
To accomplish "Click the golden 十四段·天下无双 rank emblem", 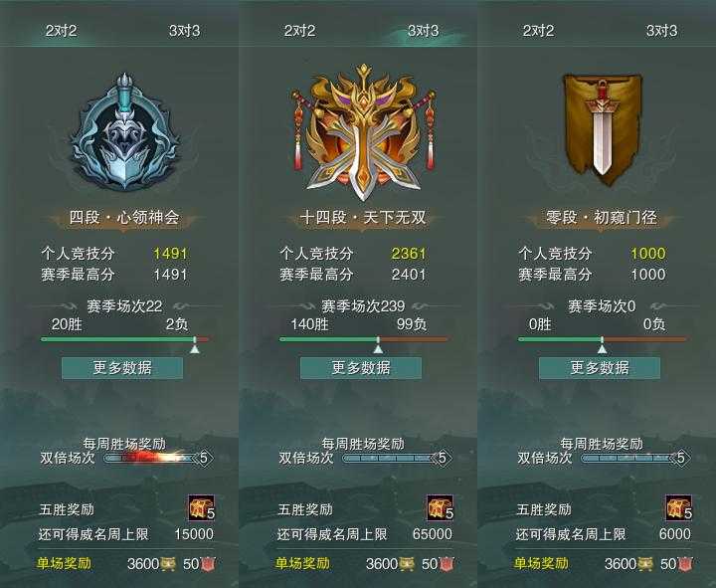I will [x=363, y=132].
